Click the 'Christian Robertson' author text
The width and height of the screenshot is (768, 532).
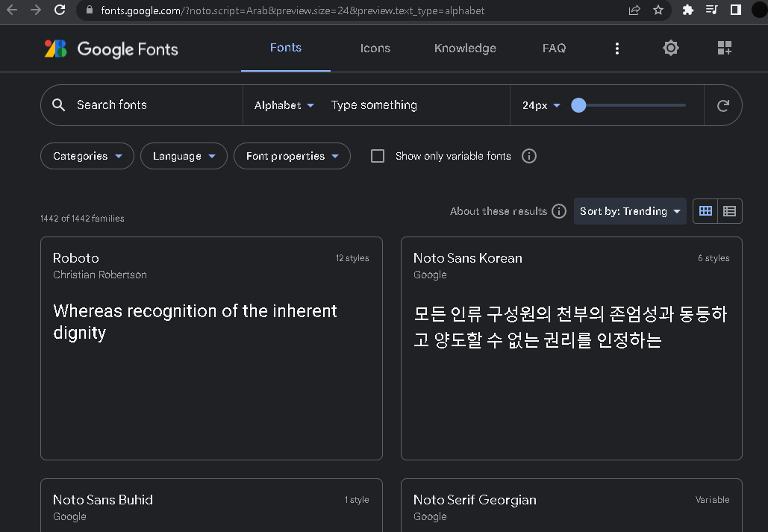point(100,275)
